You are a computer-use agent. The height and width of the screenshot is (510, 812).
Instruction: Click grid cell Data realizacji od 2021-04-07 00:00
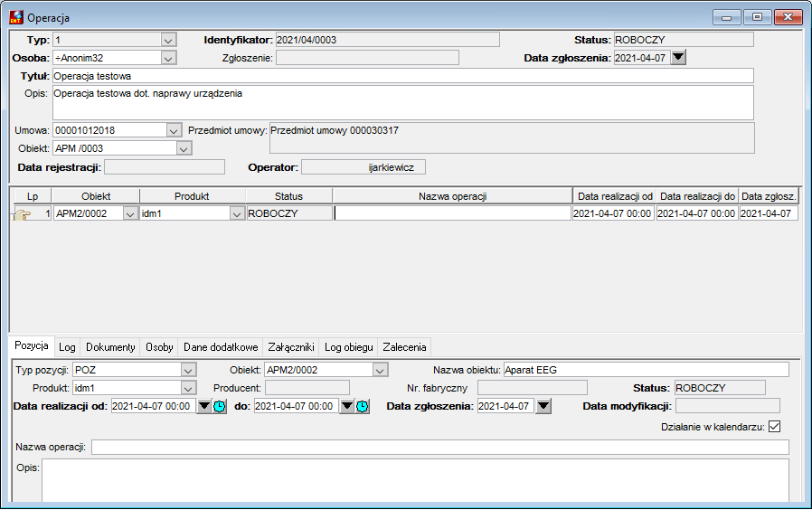614,213
